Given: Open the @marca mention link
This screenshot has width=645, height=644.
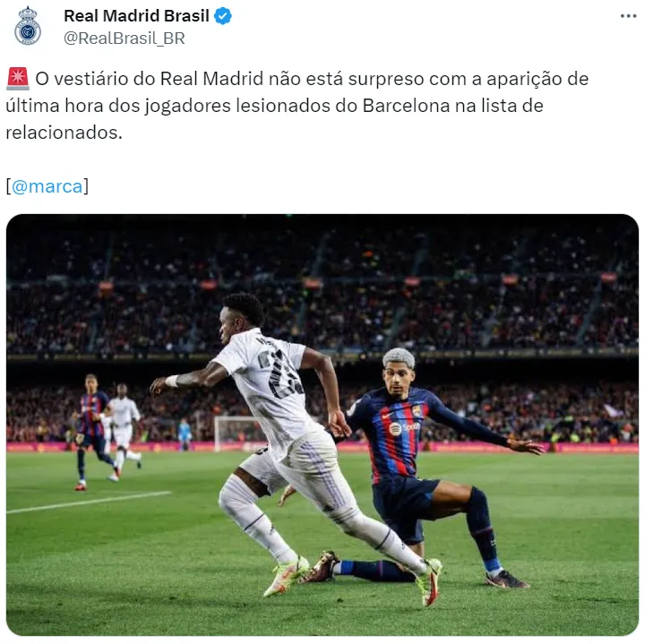Looking at the screenshot, I should [47, 186].
